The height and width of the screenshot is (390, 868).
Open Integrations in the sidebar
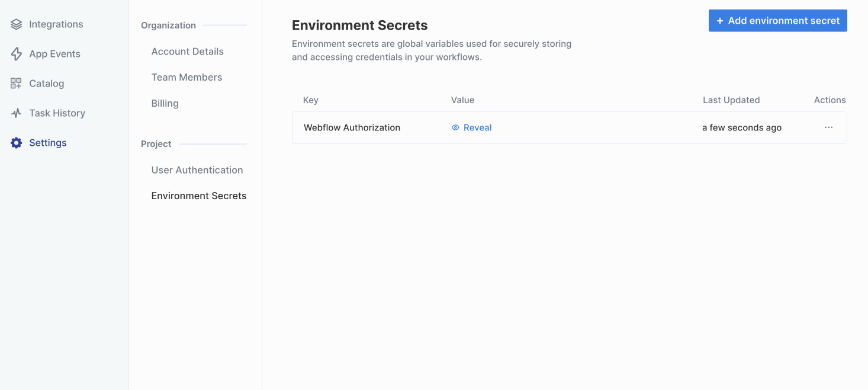(x=56, y=24)
